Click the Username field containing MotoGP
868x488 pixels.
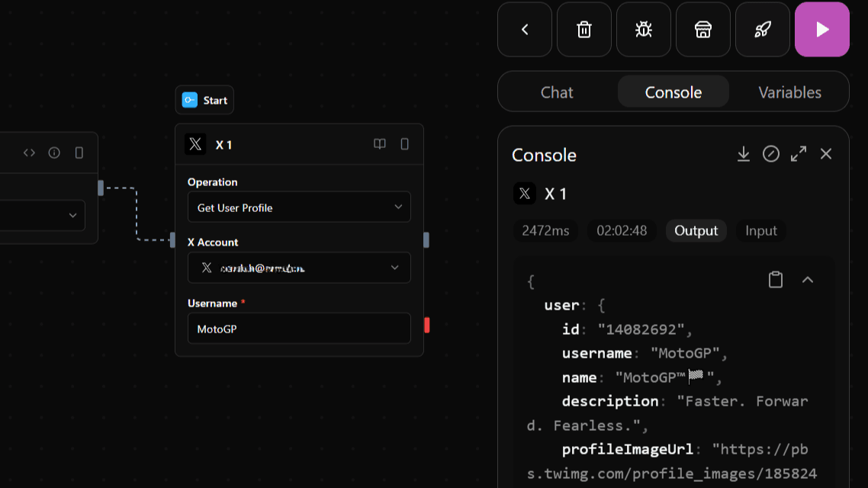[299, 329]
